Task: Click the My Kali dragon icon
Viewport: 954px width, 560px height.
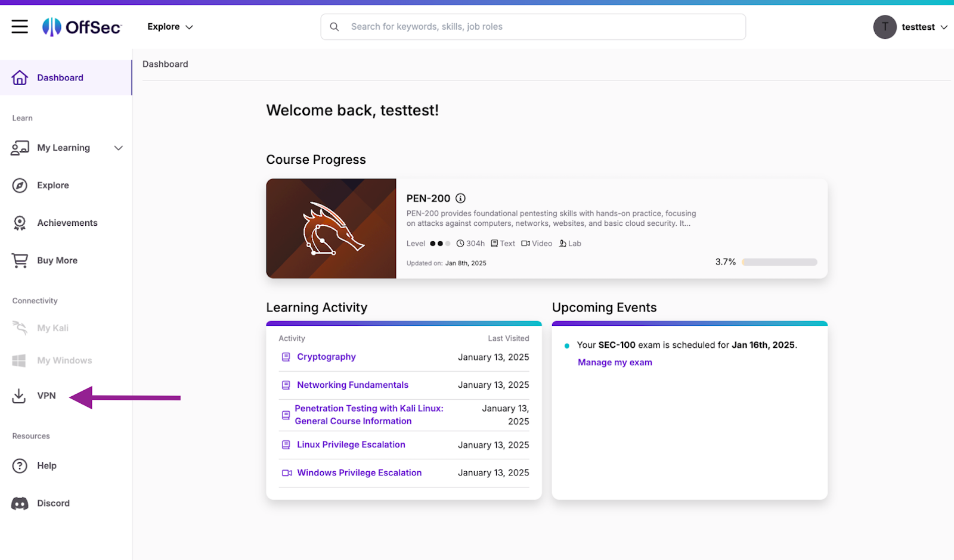Action: point(20,328)
